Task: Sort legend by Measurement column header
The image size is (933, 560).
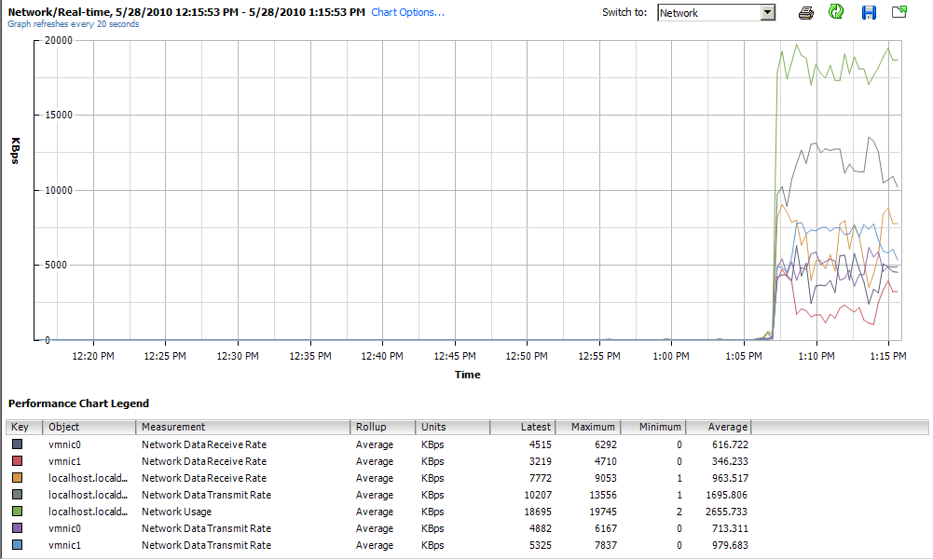Action: (242, 428)
